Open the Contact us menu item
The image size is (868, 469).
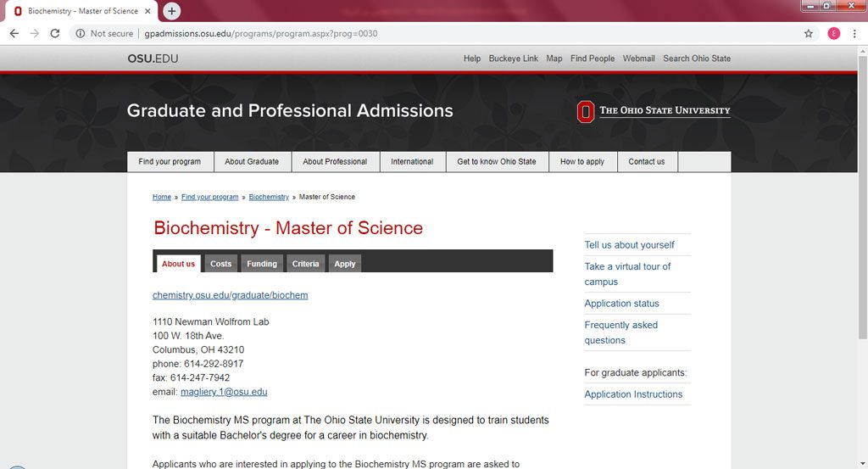[x=647, y=162]
